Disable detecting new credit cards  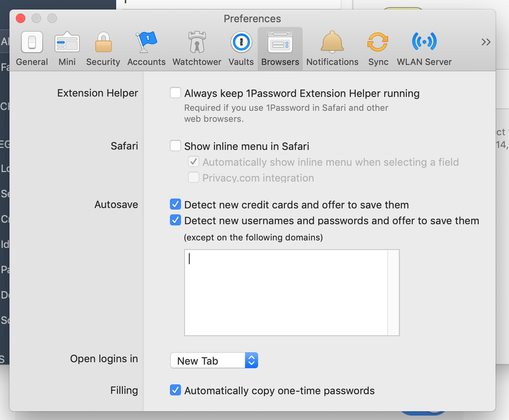(175, 204)
